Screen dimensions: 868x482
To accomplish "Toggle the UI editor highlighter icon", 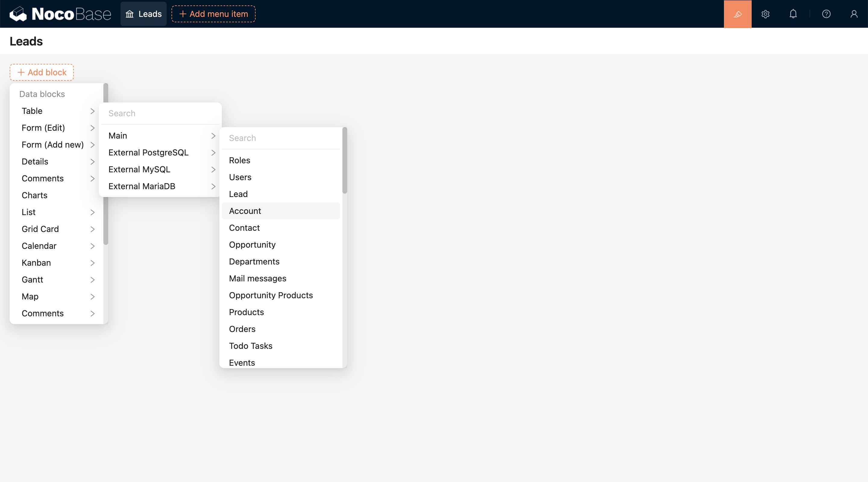I will tap(737, 14).
